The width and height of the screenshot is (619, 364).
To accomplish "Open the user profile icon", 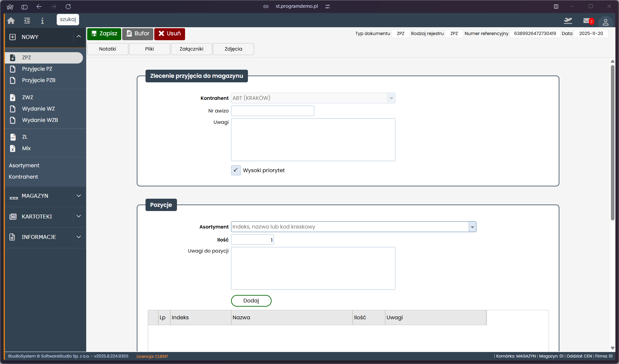I will pyautogui.click(x=605, y=22).
